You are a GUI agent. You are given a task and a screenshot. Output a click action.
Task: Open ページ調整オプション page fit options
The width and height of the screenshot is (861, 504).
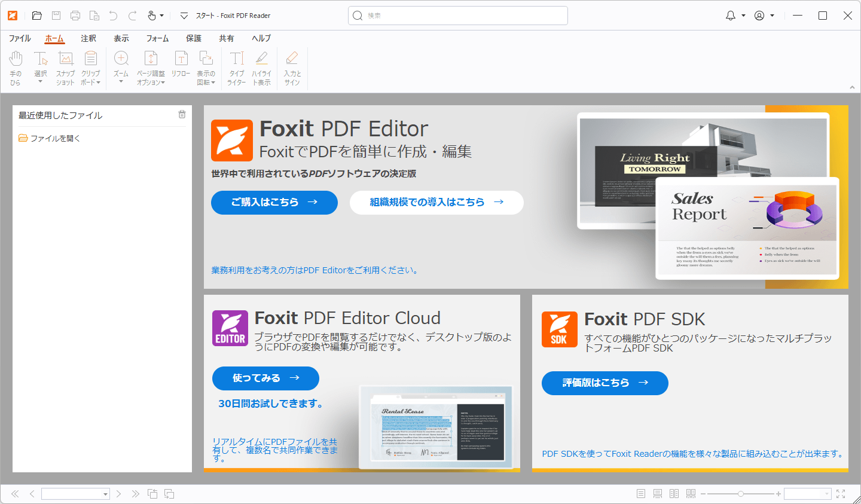151,68
